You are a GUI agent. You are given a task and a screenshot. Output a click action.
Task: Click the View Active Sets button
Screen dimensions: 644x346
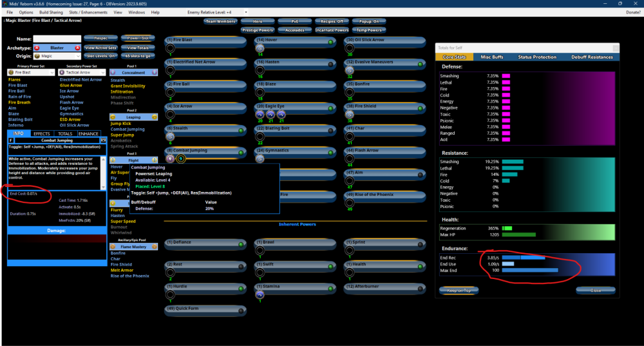100,48
